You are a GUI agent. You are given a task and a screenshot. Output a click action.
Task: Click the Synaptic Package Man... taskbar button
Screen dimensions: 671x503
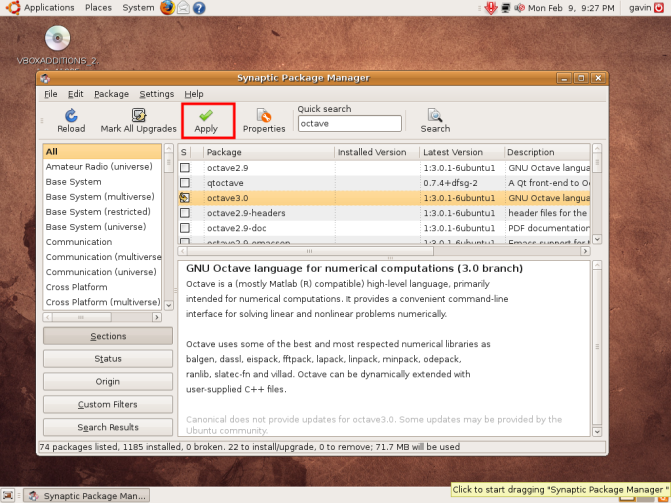[86, 495]
